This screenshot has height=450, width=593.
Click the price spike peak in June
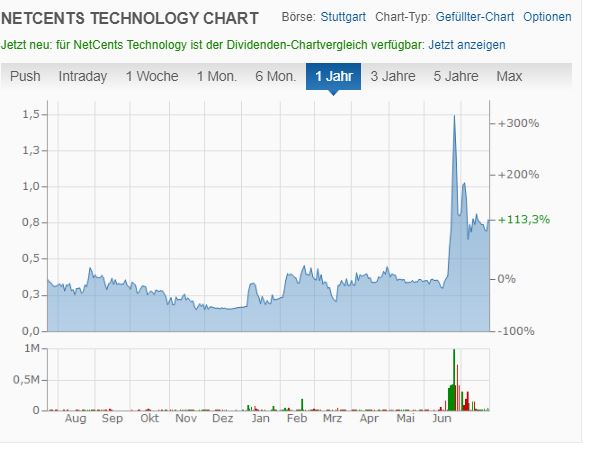tap(454, 115)
